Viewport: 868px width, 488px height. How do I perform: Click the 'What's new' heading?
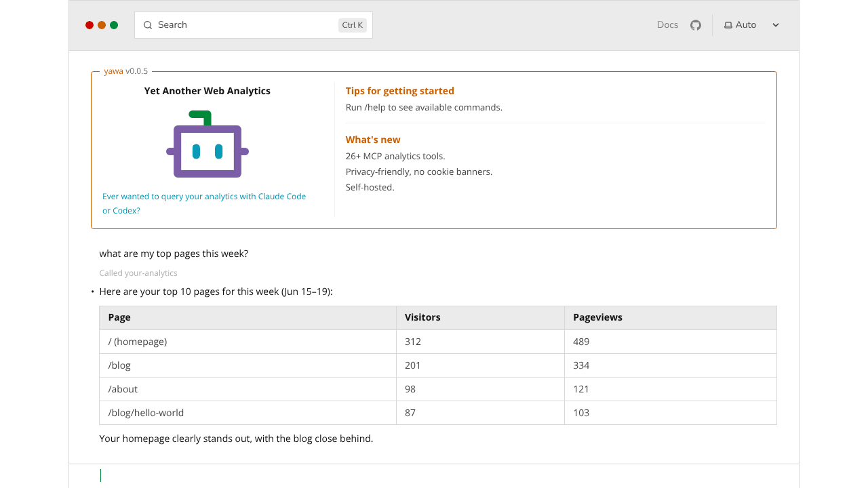(373, 140)
